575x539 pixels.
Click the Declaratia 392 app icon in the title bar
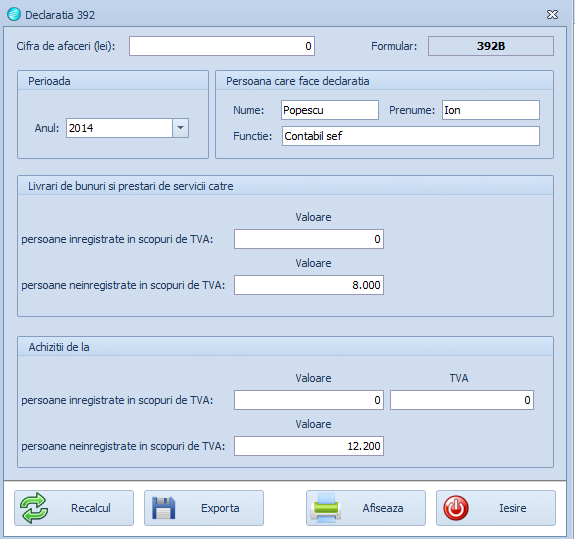click(x=14, y=14)
